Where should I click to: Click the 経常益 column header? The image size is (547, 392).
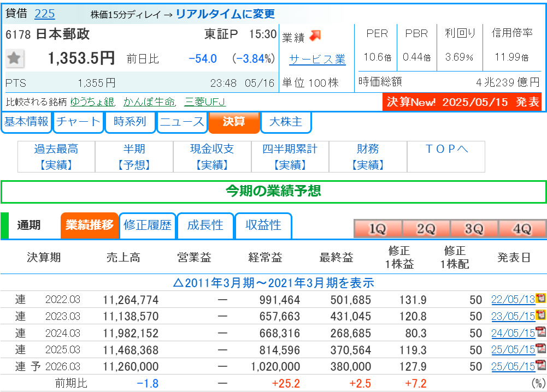tap(266, 258)
